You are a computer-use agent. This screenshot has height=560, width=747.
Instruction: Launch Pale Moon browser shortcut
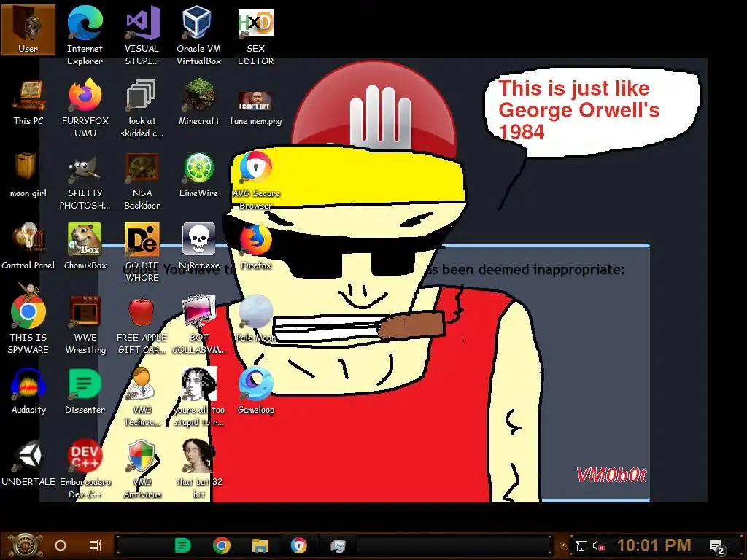[256, 319]
